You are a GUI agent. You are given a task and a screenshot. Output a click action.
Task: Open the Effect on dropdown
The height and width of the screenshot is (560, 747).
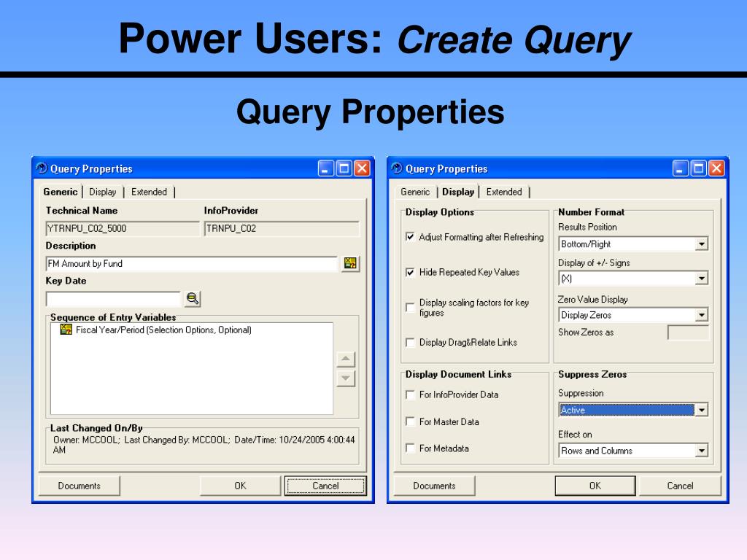pyautogui.click(x=701, y=451)
